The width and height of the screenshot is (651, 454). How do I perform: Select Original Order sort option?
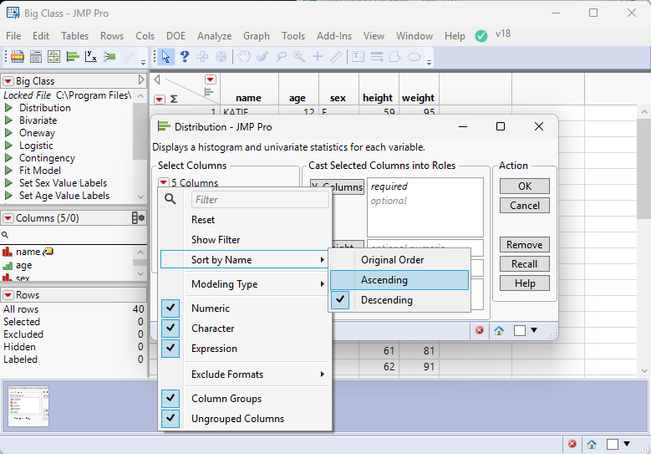[392, 260]
